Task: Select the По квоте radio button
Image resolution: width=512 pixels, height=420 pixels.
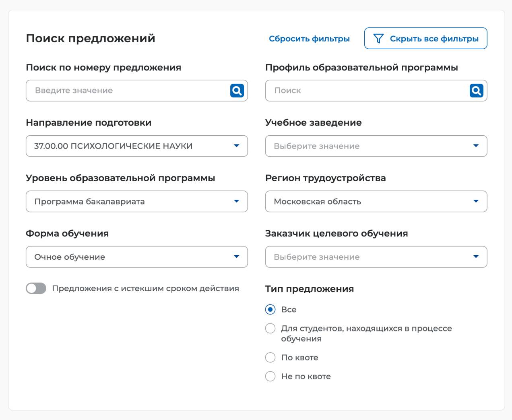Action: click(270, 357)
